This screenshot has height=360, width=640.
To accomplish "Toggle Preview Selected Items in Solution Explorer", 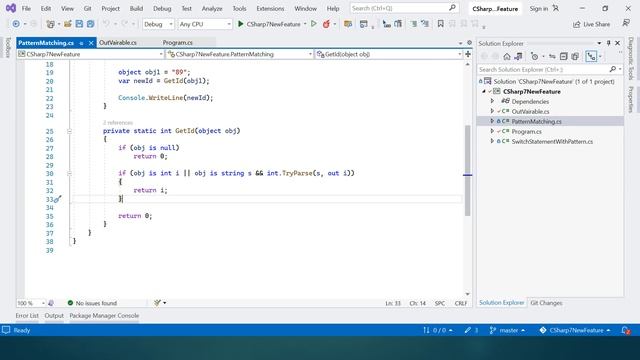I will [591, 56].
